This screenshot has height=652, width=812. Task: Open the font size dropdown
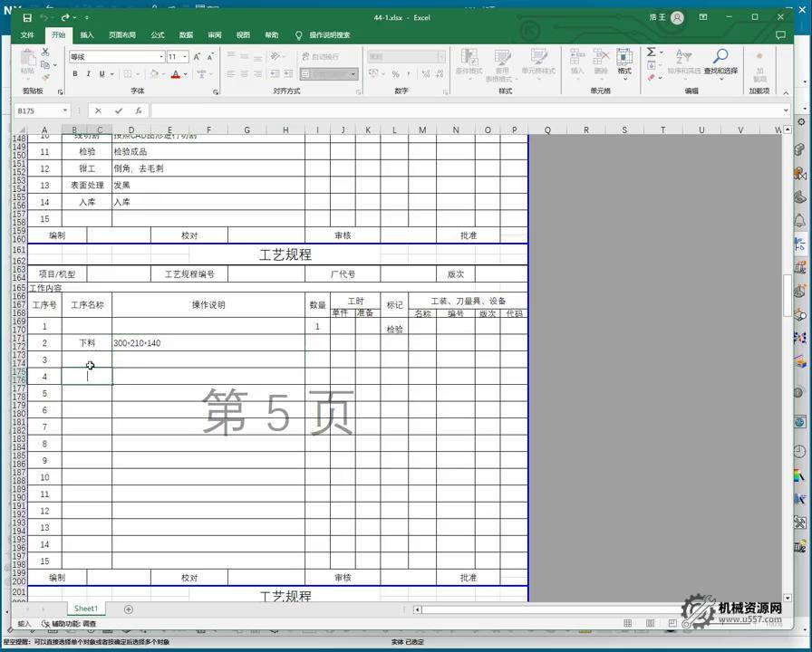pos(184,56)
